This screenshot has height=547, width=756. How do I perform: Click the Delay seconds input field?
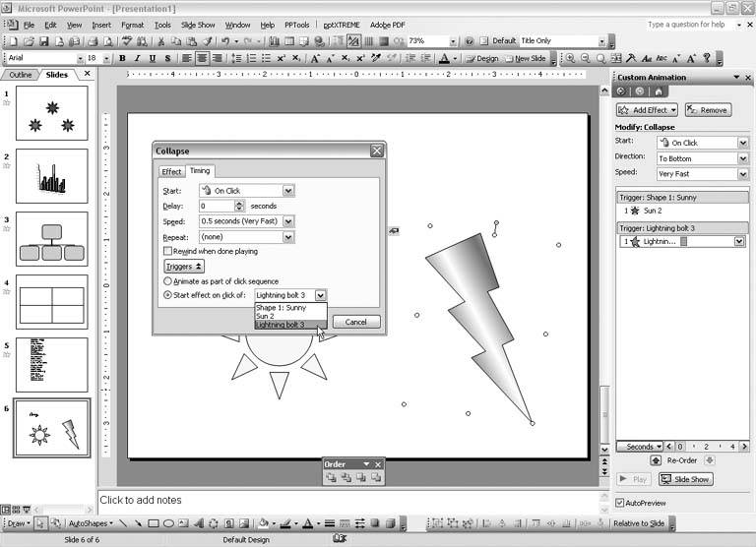click(x=217, y=206)
